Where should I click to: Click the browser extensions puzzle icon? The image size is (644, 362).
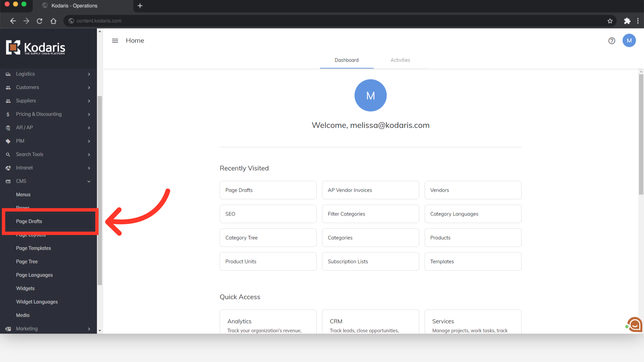click(x=627, y=21)
